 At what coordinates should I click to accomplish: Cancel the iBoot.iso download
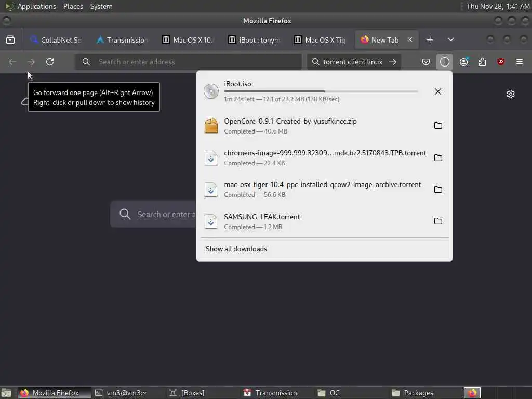tap(437, 91)
